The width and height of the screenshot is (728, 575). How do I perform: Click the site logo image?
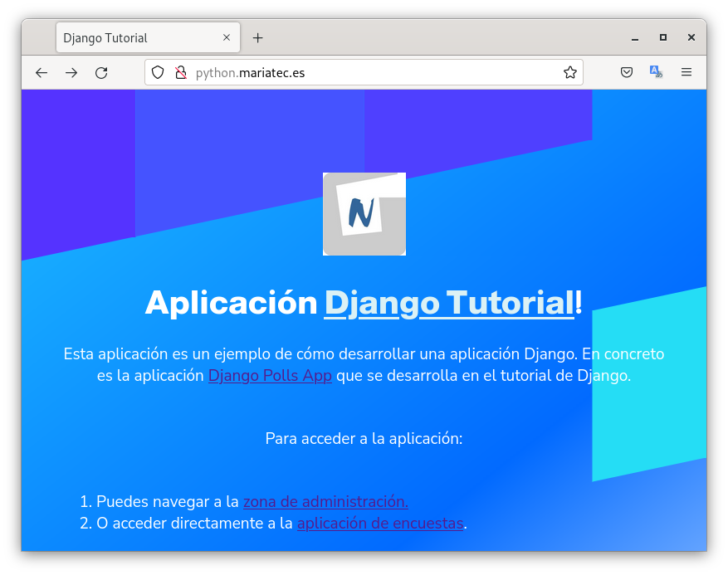tap(364, 214)
